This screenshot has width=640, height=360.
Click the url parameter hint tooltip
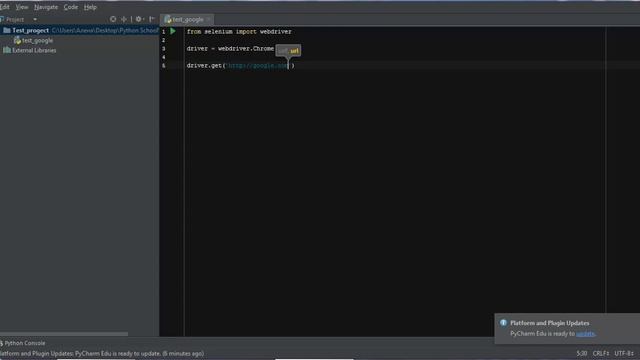tap(289, 51)
